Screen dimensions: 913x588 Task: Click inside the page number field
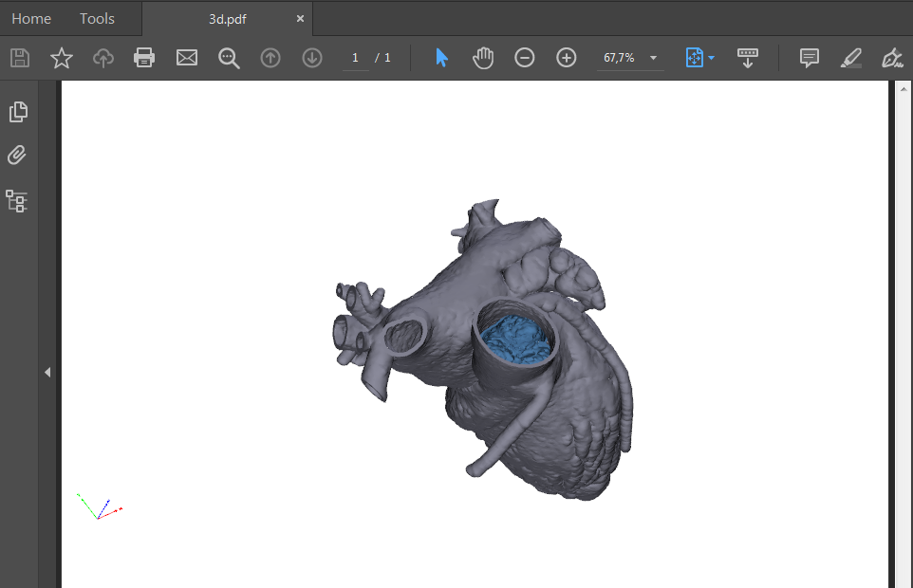pos(355,57)
